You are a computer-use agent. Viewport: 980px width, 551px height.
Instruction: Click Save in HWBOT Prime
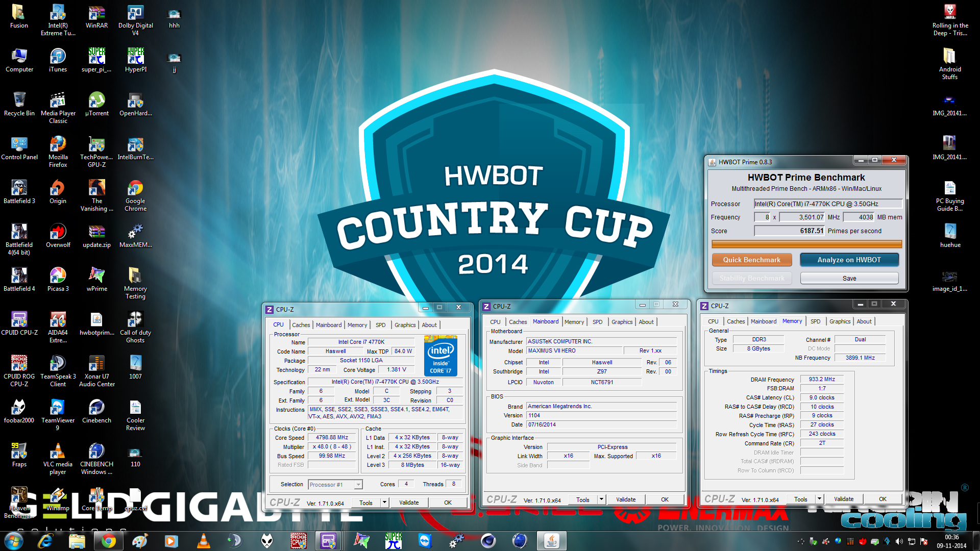pyautogui.click(x=849, y=278)
